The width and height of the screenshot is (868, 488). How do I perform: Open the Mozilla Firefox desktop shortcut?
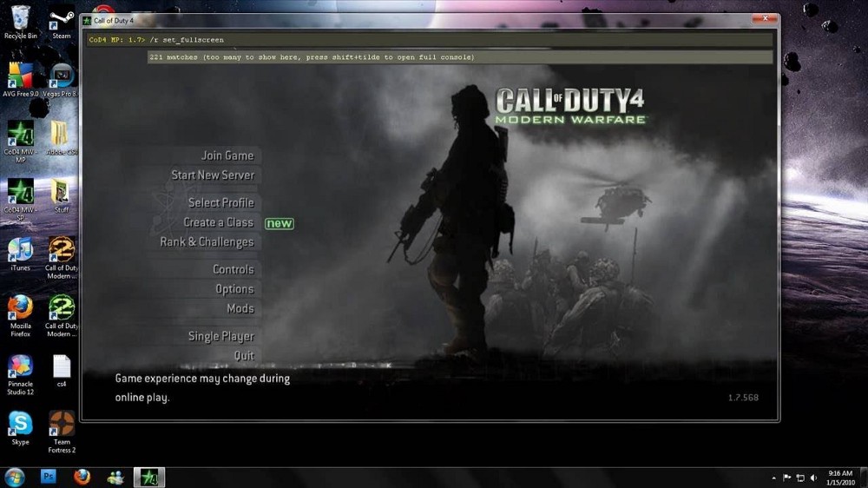21,316
